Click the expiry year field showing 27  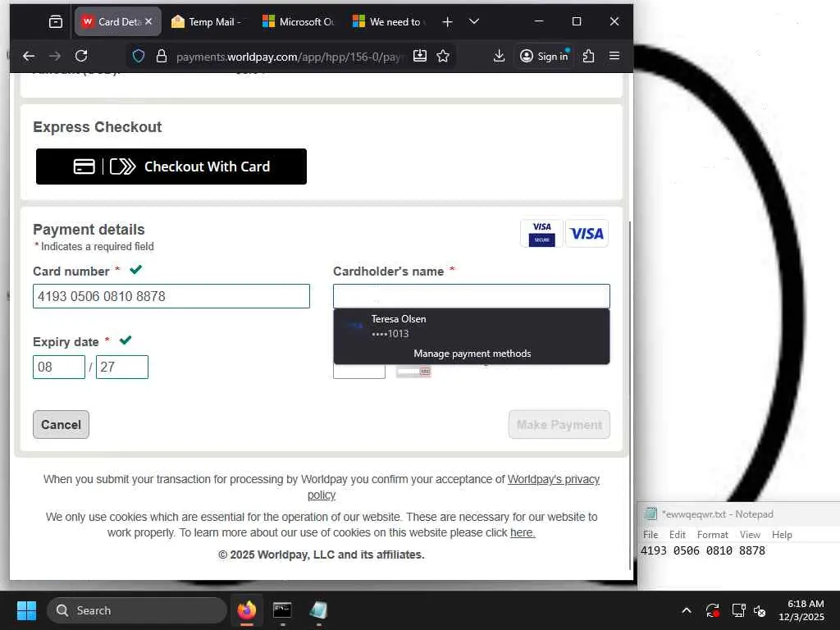[122, 367]
